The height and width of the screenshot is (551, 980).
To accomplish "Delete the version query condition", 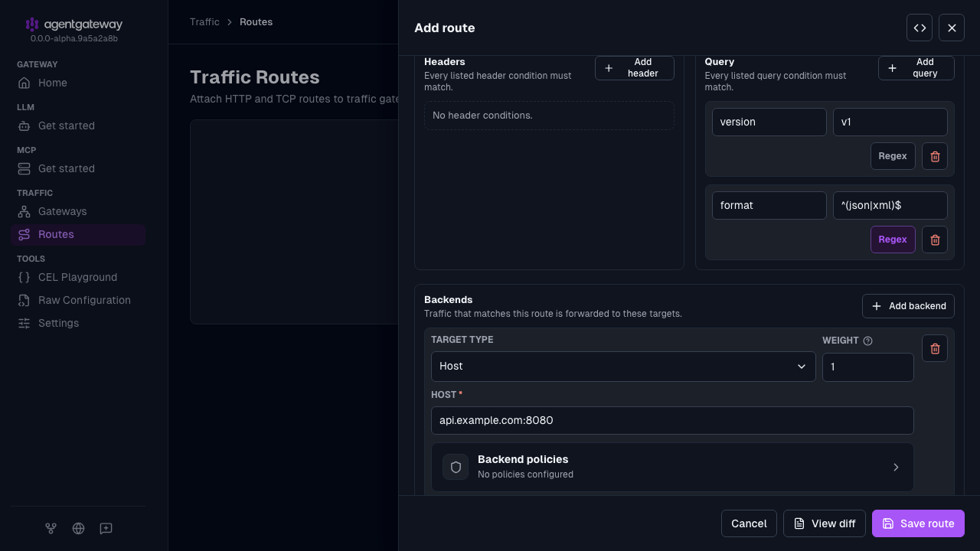I will tap(935, 156).
